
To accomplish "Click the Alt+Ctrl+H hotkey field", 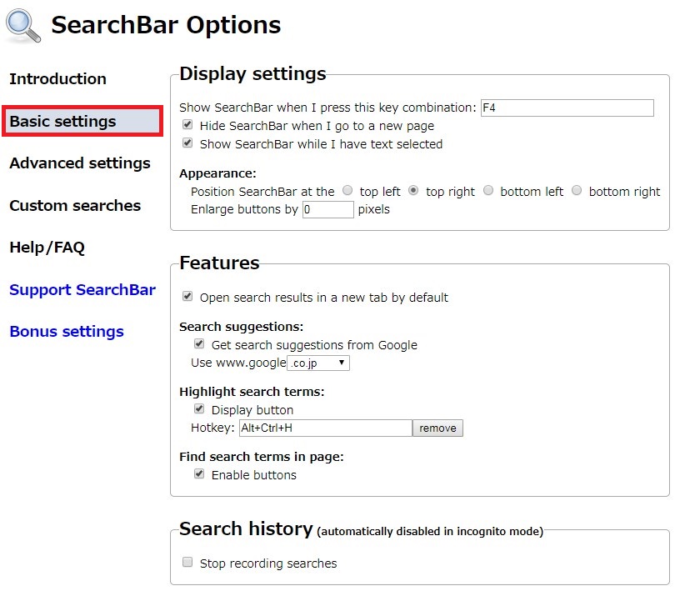I will 326,428.
